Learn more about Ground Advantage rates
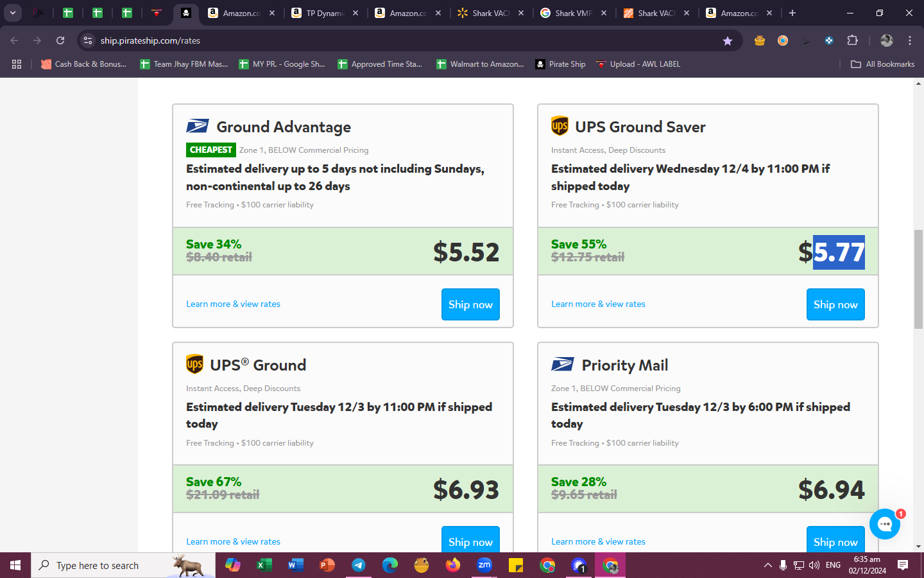 point(233,304)
